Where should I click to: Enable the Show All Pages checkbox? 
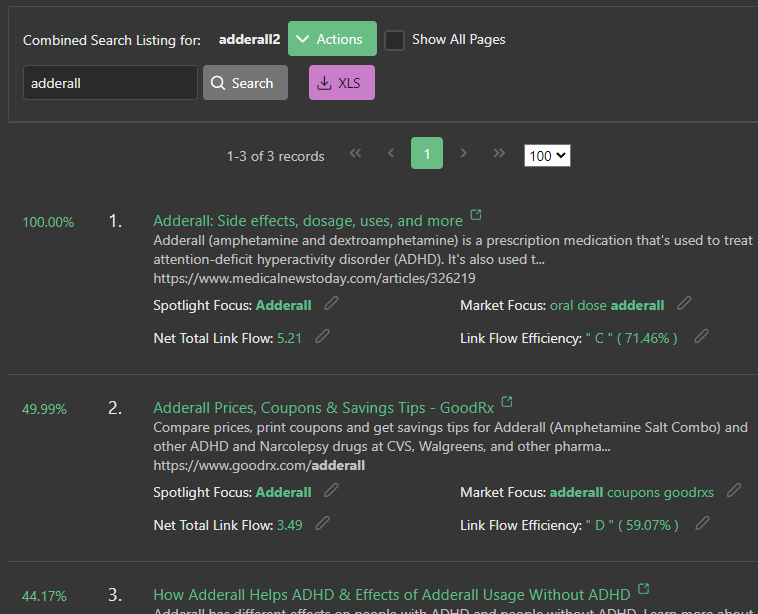(x=395, y=40)
